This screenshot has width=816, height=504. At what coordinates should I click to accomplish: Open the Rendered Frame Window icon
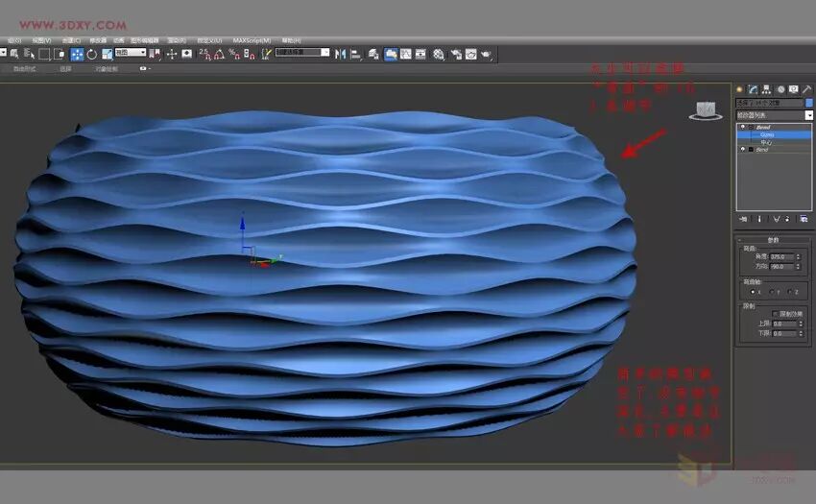pos(471,54)
